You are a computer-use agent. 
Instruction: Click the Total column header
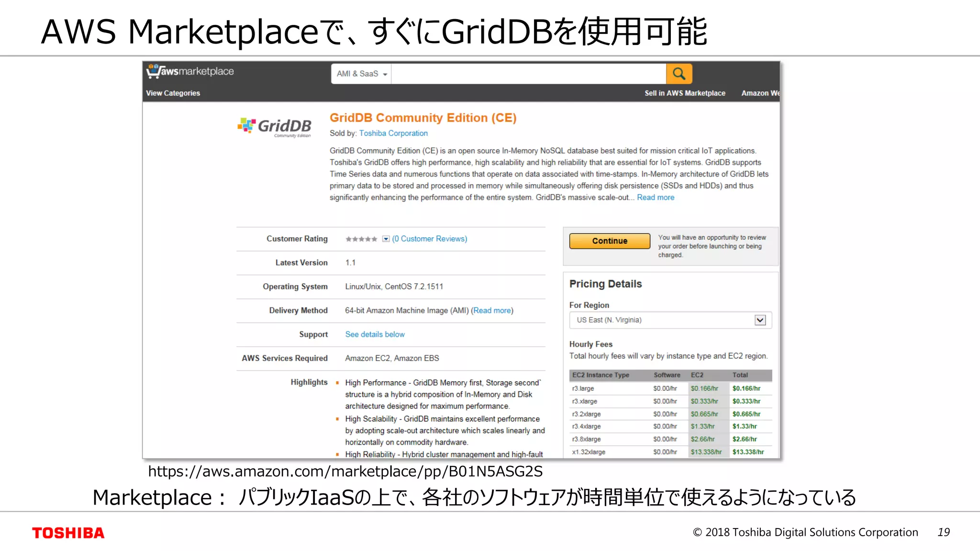[740, 375]
